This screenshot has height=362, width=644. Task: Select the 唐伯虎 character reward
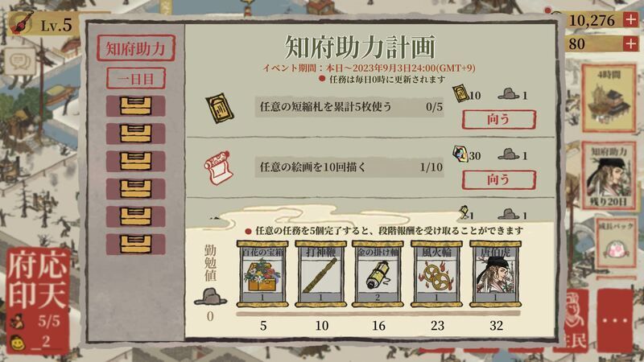click(496, 274)
